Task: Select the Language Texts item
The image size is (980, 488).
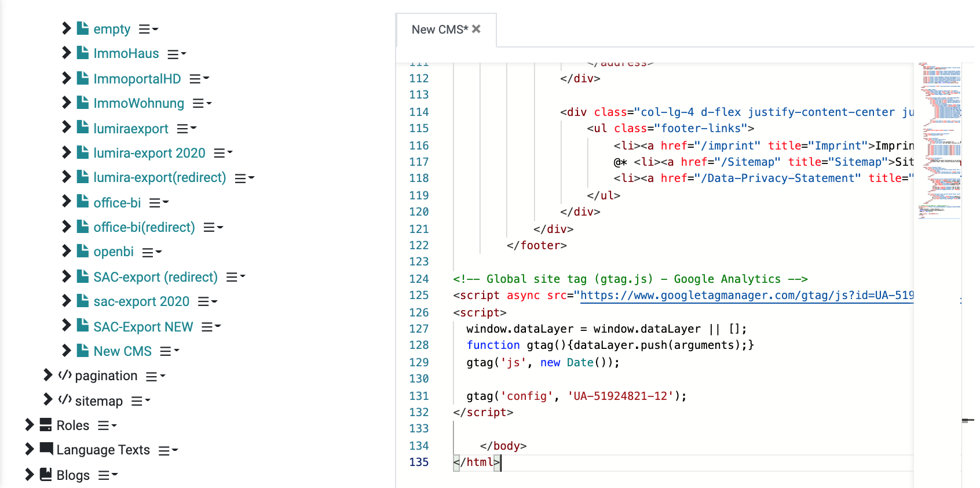Action: (x=103, y=450)
